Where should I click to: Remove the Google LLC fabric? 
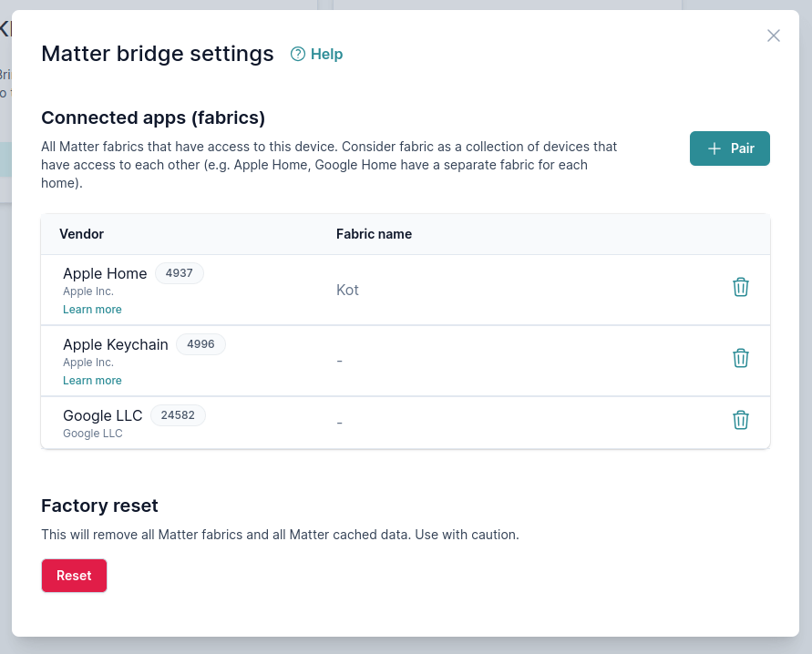(x=741, y=420)
